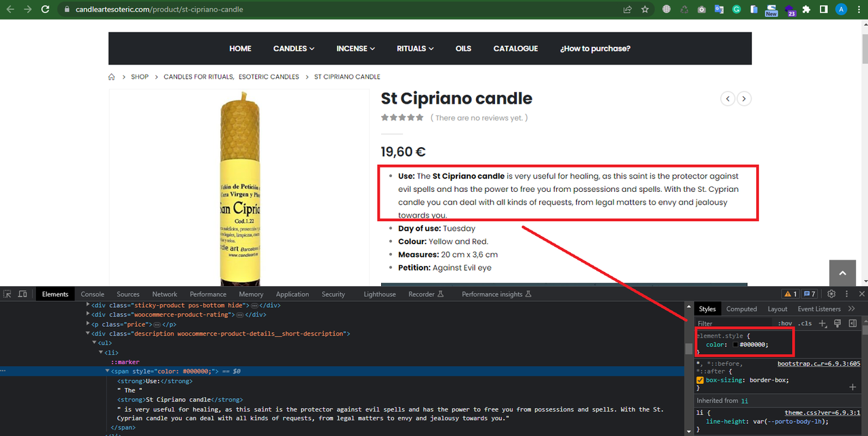
Task: Click the site home icon in breadcrumbs
Action: pos(112,77)
